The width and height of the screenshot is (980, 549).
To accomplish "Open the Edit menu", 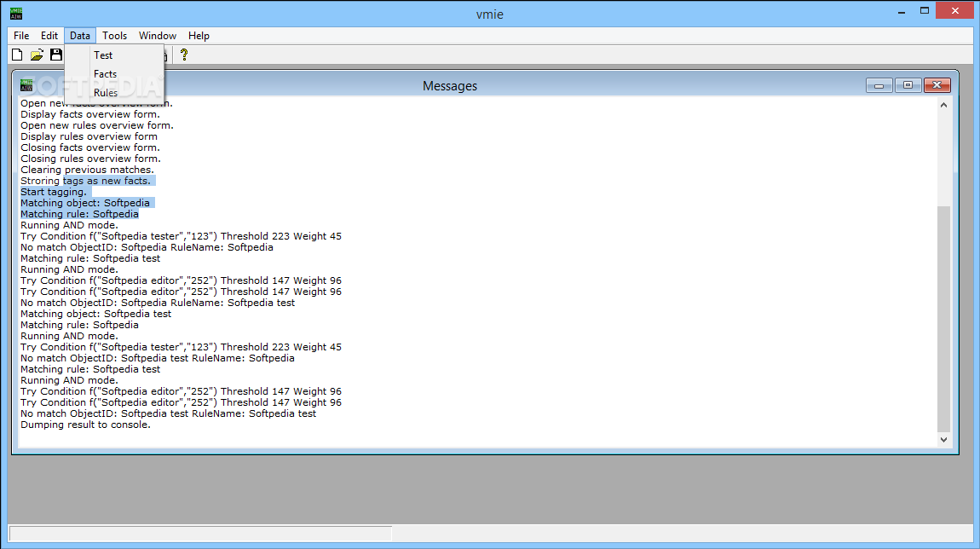I will coord(49,36).
